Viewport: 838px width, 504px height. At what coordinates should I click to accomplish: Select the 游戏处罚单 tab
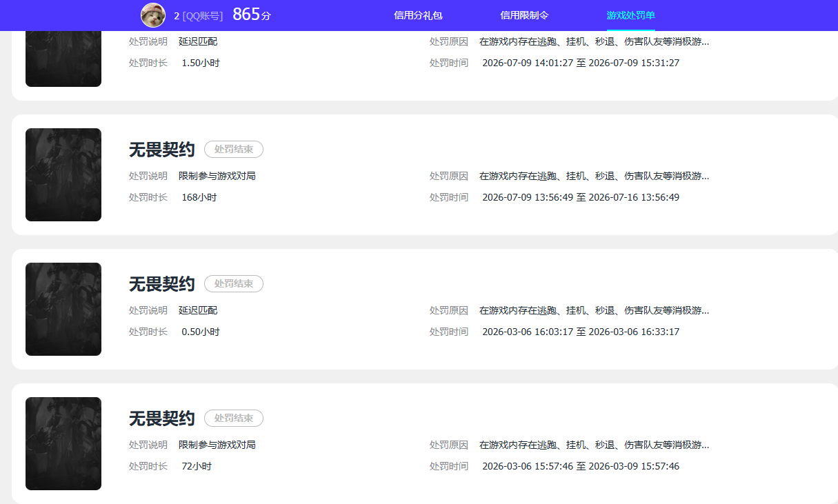[631, 15]
